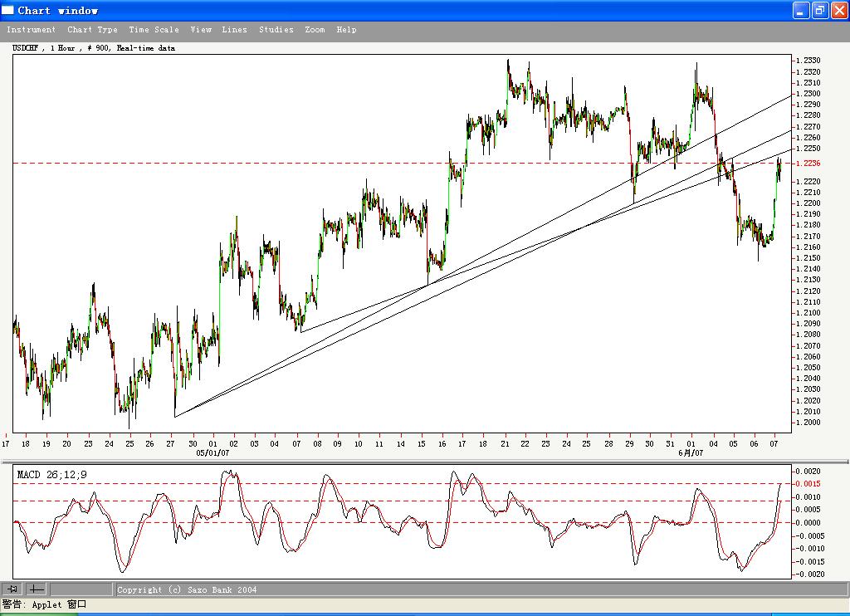
Task: Click the 'Chart window' title text
Action: tap(57, 10)
